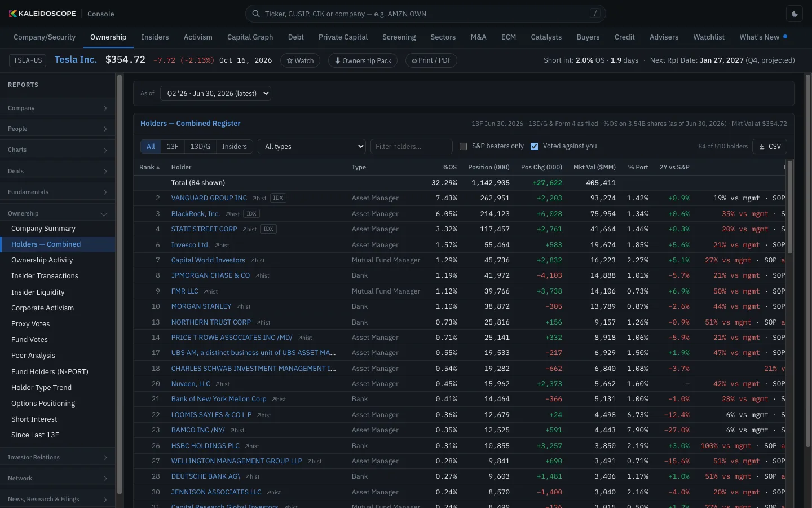Focus the Filter holders input
Viewport: 812px width, 508px height.
pos(412,147)
